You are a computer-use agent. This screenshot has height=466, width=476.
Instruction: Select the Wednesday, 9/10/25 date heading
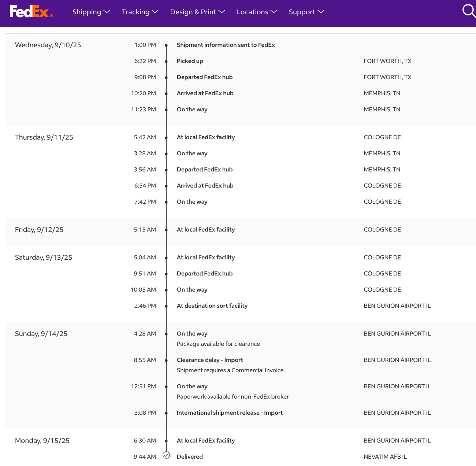pos(48,45)
